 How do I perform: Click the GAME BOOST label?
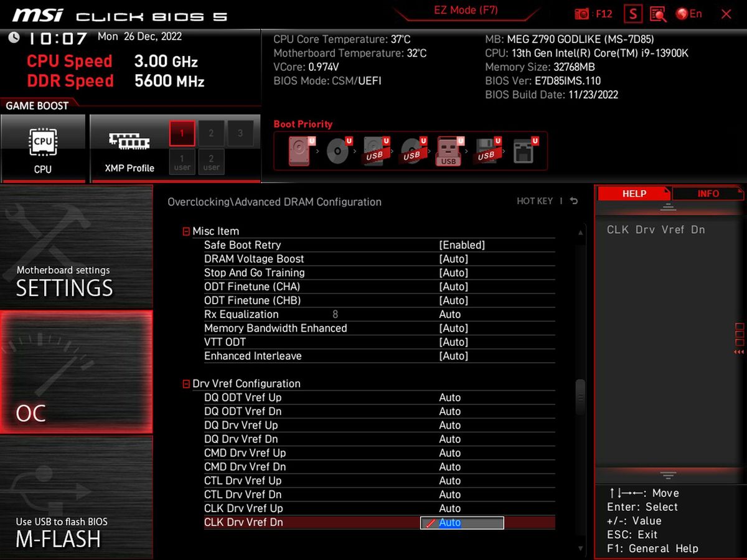point(37,106)
